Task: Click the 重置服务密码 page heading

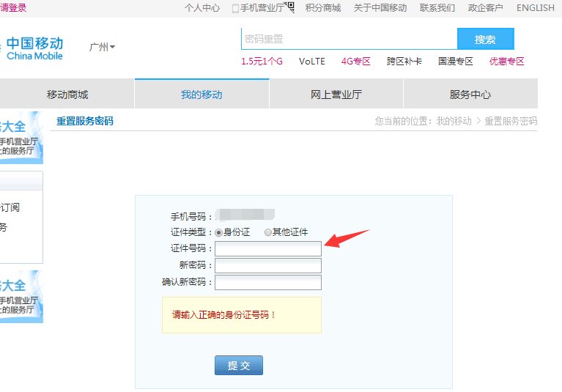Action: point(85,121)
